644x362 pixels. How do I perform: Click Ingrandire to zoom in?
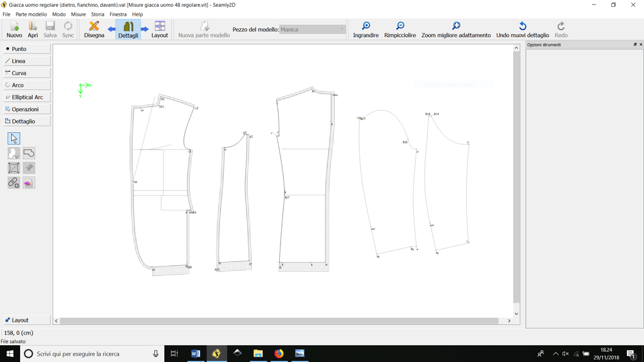point(367,28)
